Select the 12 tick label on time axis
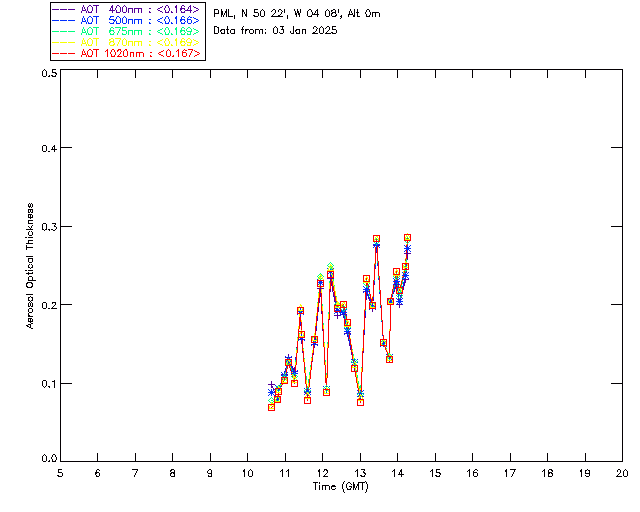This screenshot has height=512, width=640. coord(322,472)
